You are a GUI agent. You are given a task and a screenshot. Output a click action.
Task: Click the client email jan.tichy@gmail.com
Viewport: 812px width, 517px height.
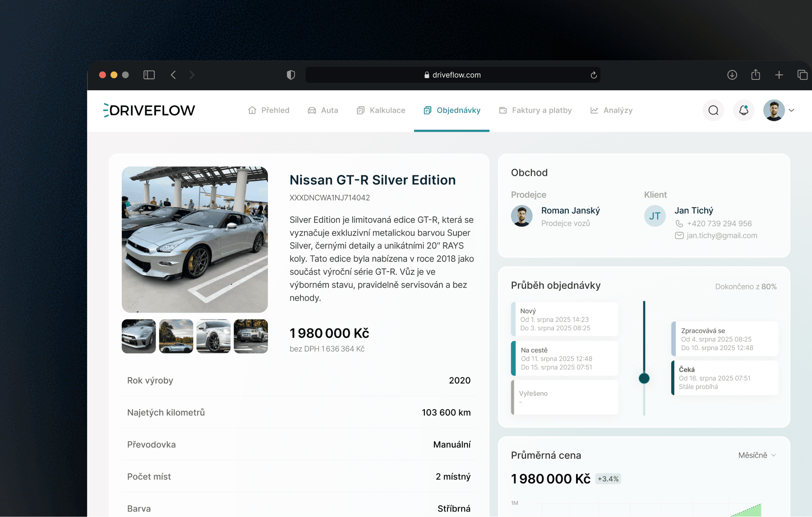(x=722, y=235)
